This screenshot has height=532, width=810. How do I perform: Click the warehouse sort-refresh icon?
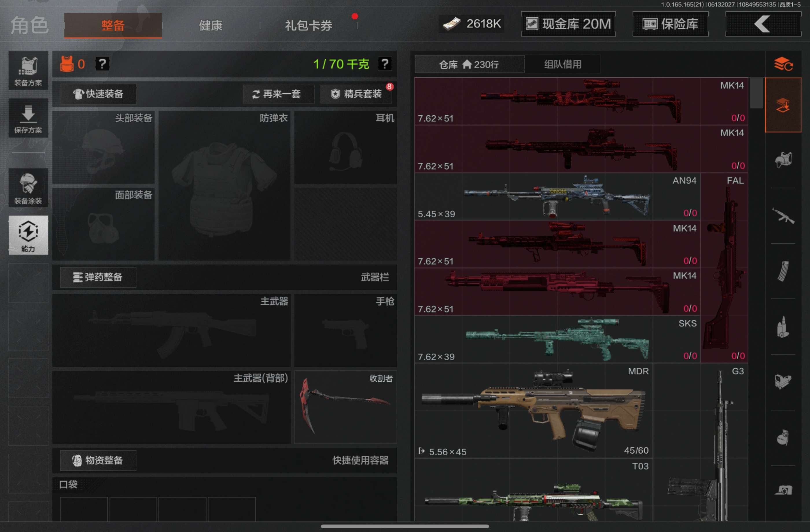coord(783,64)
